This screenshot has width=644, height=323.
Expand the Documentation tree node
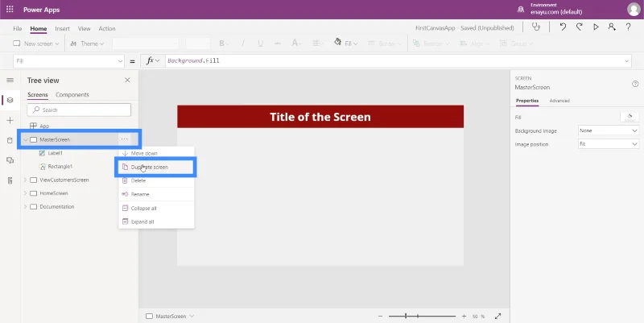pos(26,207)
